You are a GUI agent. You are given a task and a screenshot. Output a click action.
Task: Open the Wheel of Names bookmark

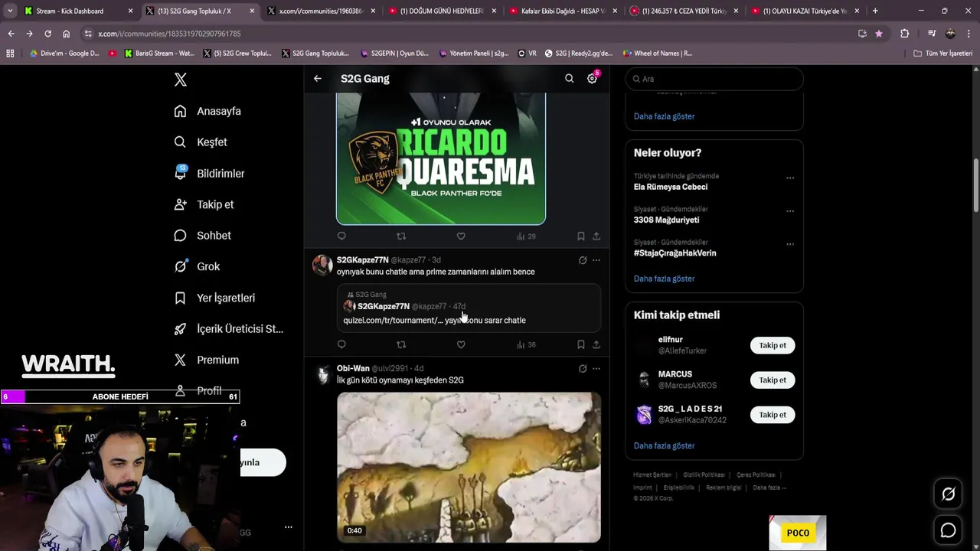click(658, 54)
